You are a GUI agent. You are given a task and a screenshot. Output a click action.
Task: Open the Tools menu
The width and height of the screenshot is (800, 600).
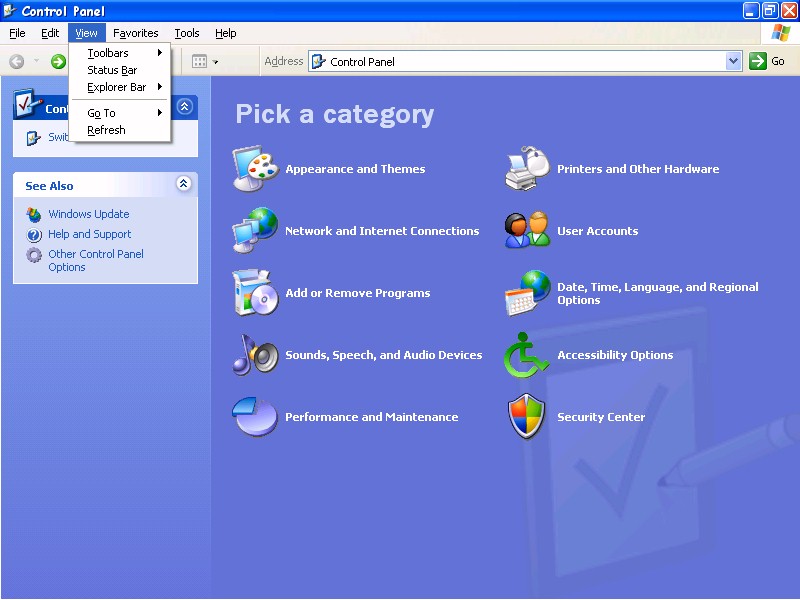(187, 33)
